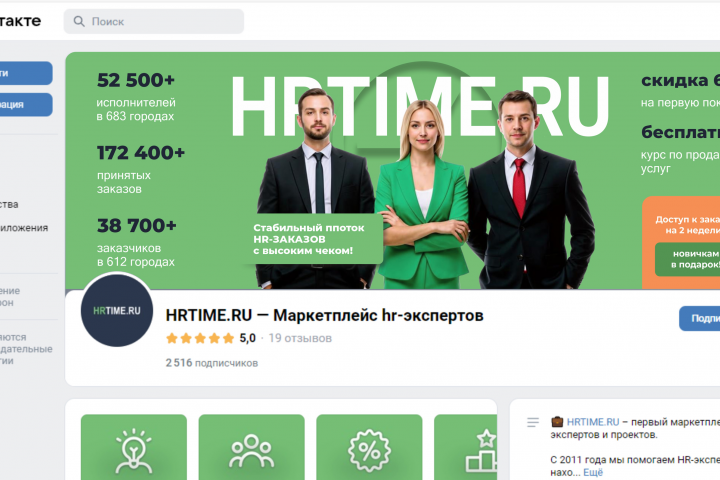Open the HRTIME.RU round avatar
720x480 pixels.
(117, 311)
